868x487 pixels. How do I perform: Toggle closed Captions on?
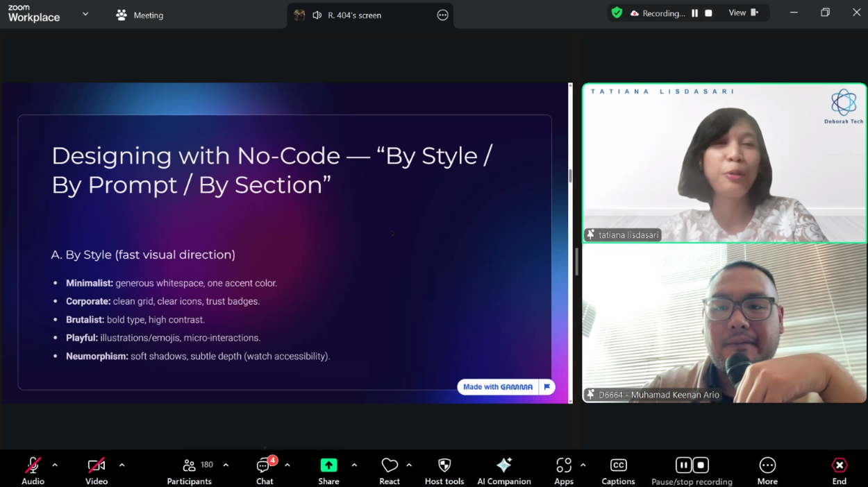click(618, 465)
